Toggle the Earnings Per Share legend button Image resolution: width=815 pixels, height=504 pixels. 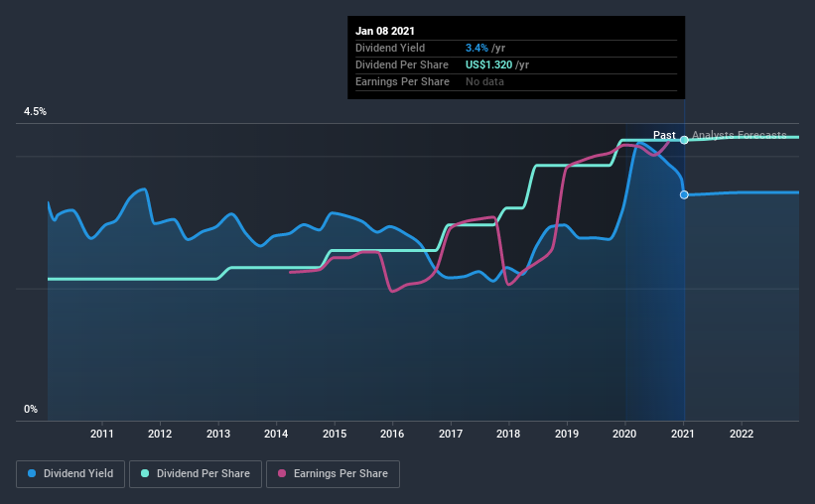(x=333, y=474)
